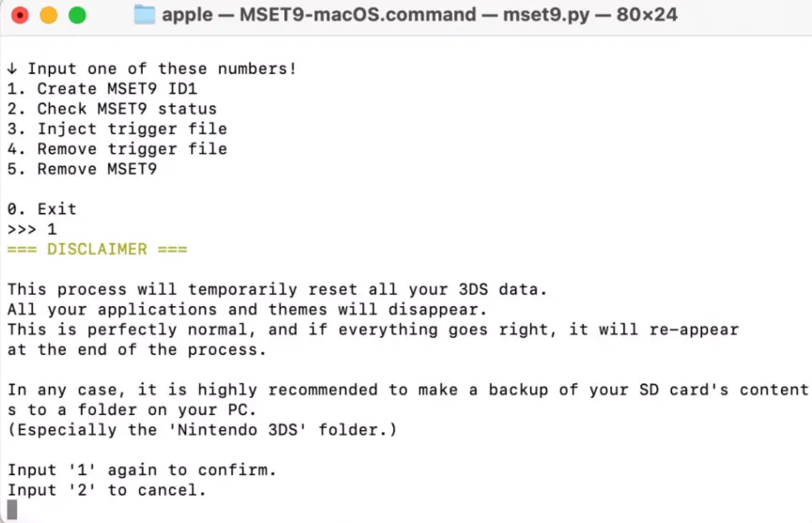
Task: Click the '5. Remove MSET9' line
Action: (82, 169)
